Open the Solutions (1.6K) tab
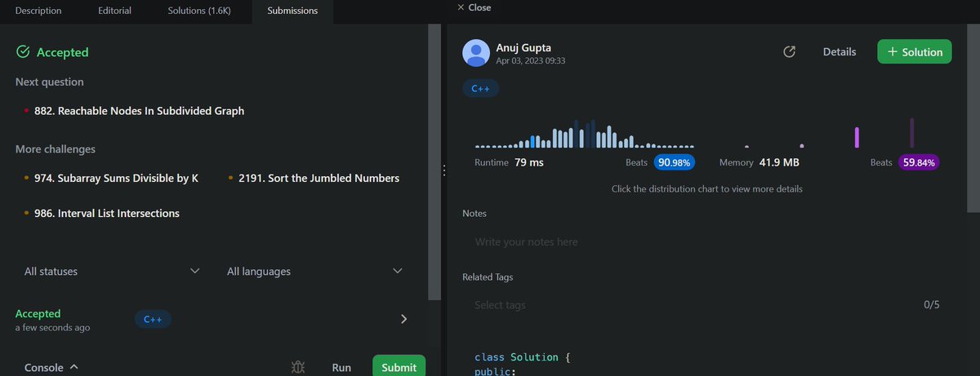980x376 pixels. click(x=200, y=11)
